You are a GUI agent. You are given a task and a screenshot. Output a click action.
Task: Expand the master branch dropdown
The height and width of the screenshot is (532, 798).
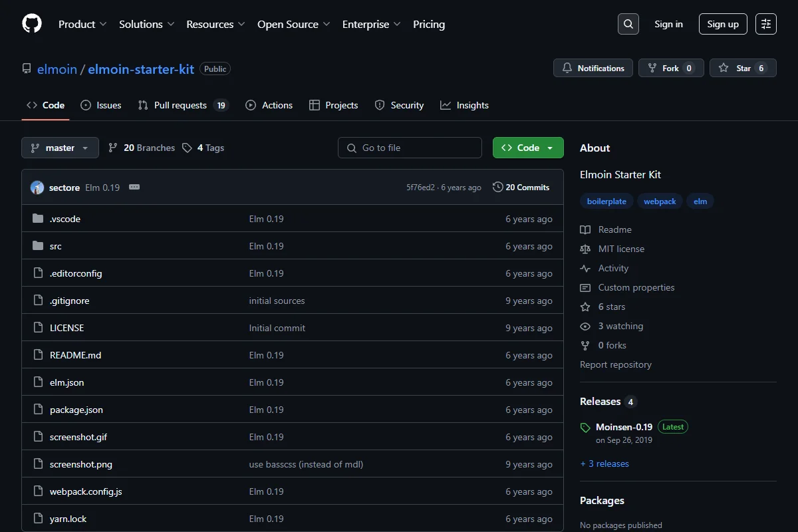60,148
